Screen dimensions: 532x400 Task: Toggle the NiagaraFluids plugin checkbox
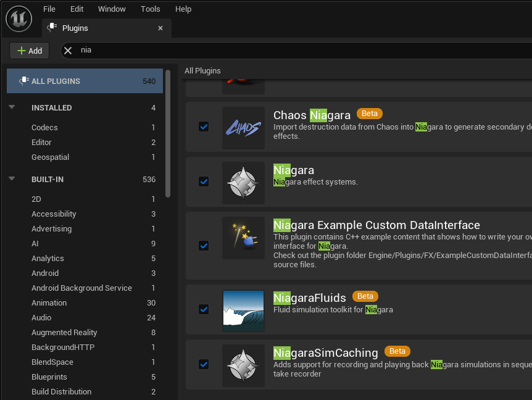[204, 309]
